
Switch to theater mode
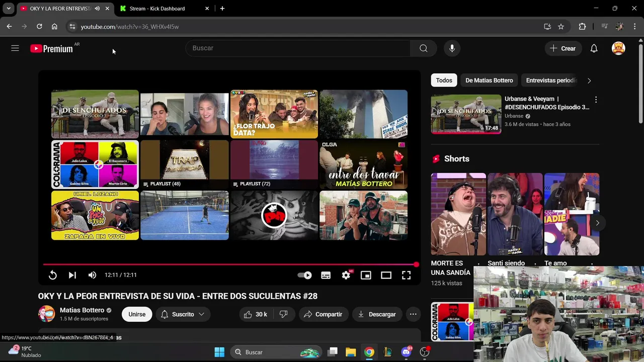386,275
